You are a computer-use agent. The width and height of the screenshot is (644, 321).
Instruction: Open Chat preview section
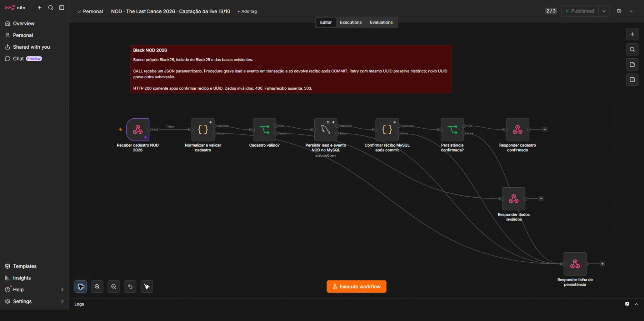34,59
